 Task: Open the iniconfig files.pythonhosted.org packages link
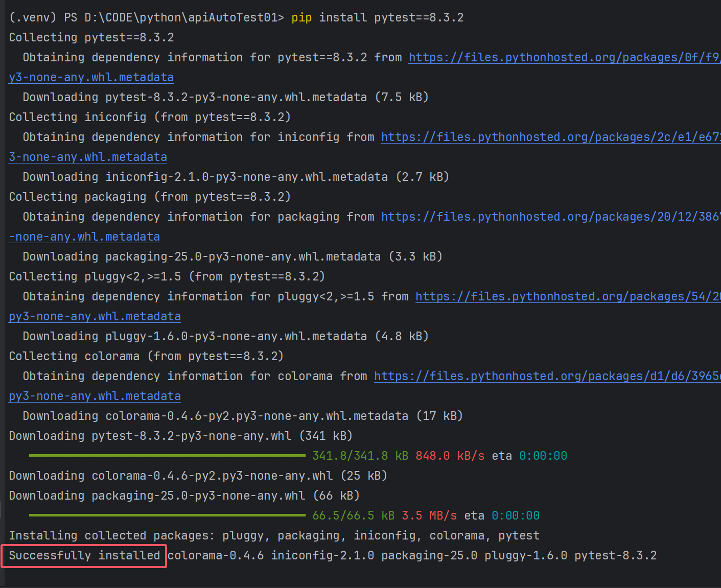(x=551, y=137)
